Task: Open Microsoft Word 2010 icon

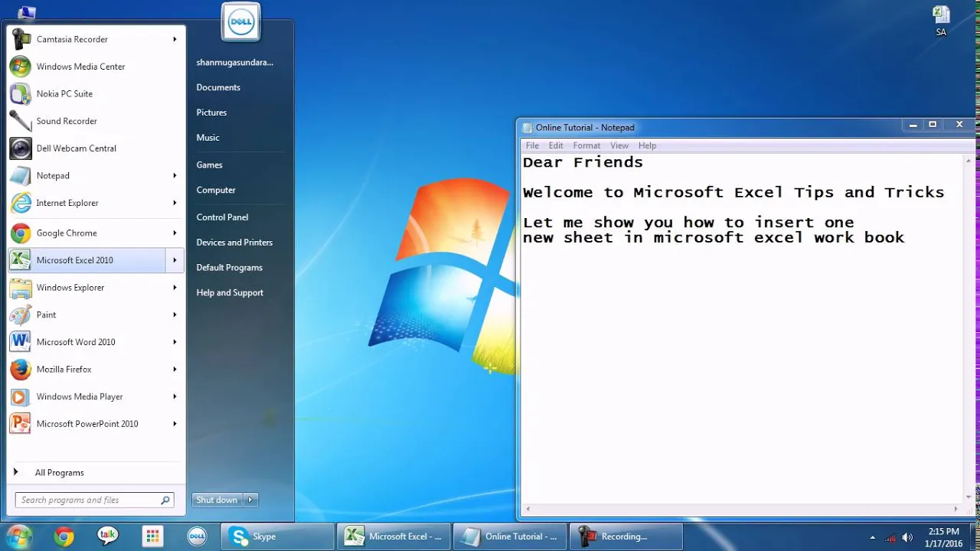Action: [x=21, y=342]
